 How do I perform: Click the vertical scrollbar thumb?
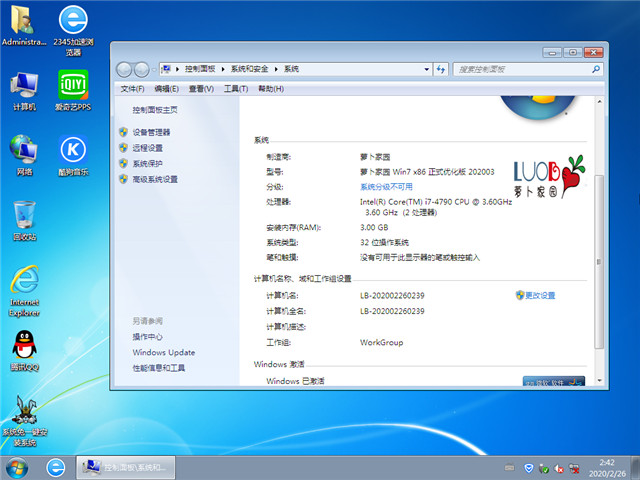pos(599,261)
